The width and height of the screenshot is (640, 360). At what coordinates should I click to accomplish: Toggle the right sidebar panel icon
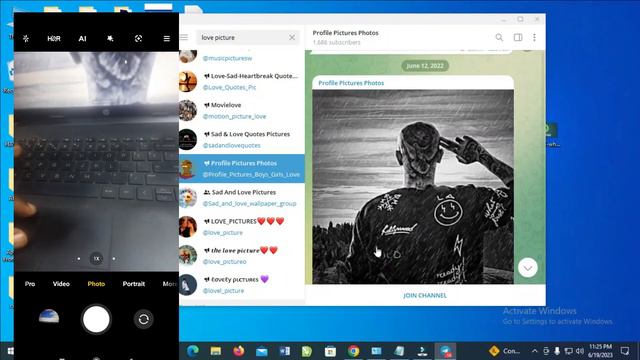518,38
